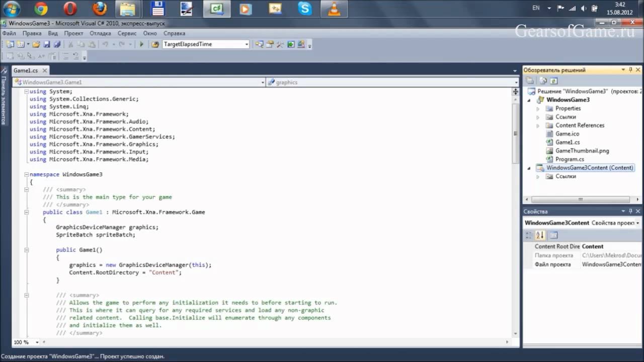Open Property Pages icon in Properties panel

[x=553, y=235]
